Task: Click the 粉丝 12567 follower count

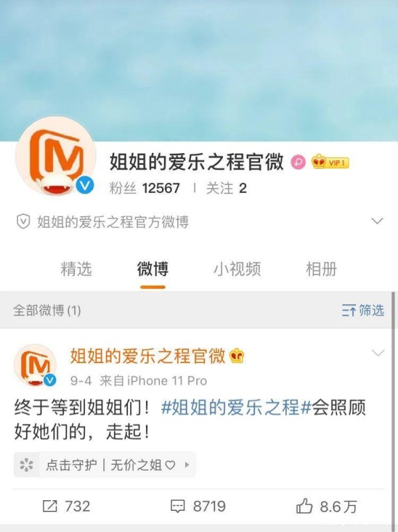Action: (x=145, y=188)
